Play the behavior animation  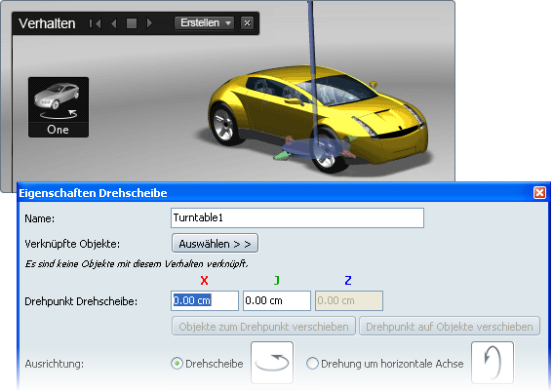[x=149, y=23]
